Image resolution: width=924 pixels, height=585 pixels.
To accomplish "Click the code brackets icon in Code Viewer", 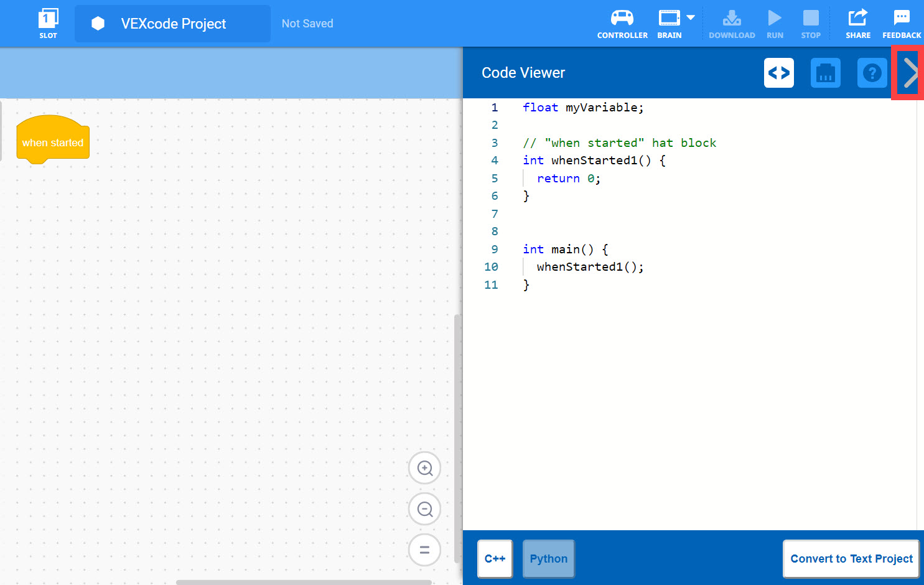I will [778, 73].
